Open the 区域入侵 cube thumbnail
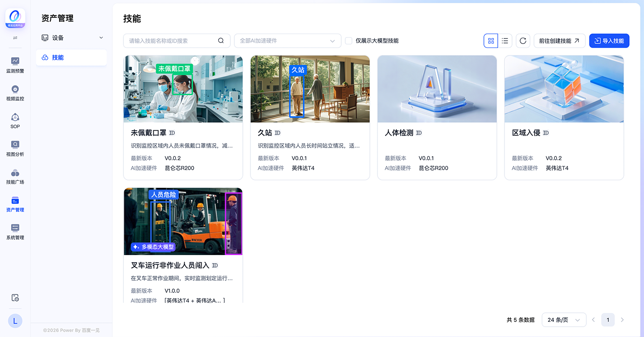Viewport: 644px width, 337px height. 564,89
